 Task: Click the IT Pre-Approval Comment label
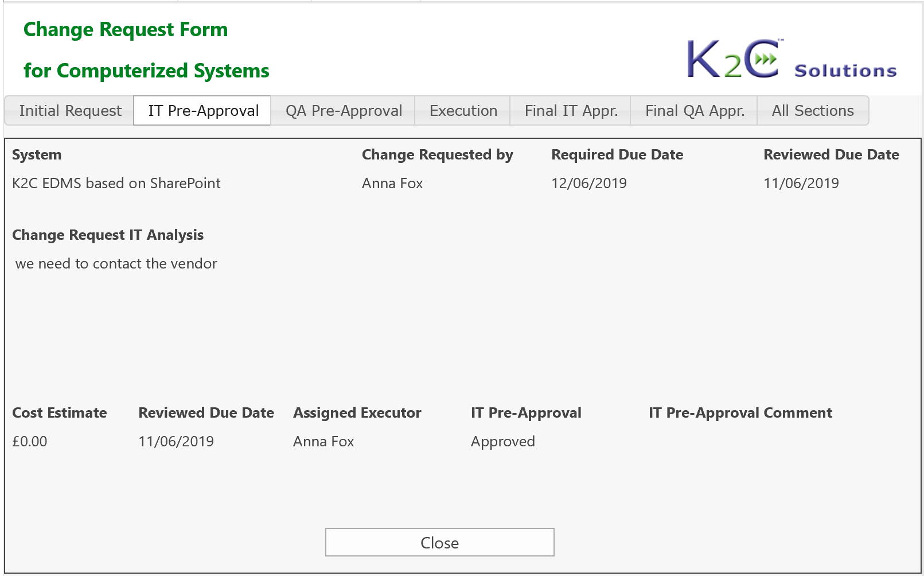pos(740,413)
